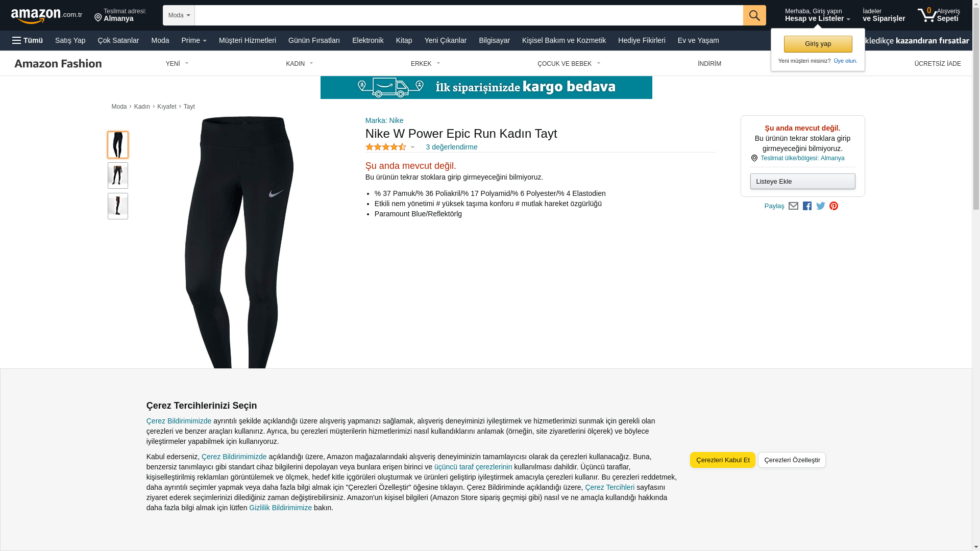Expand the star rating breakdown arrow
Viewport: 980px width, 551px height.
412,147
